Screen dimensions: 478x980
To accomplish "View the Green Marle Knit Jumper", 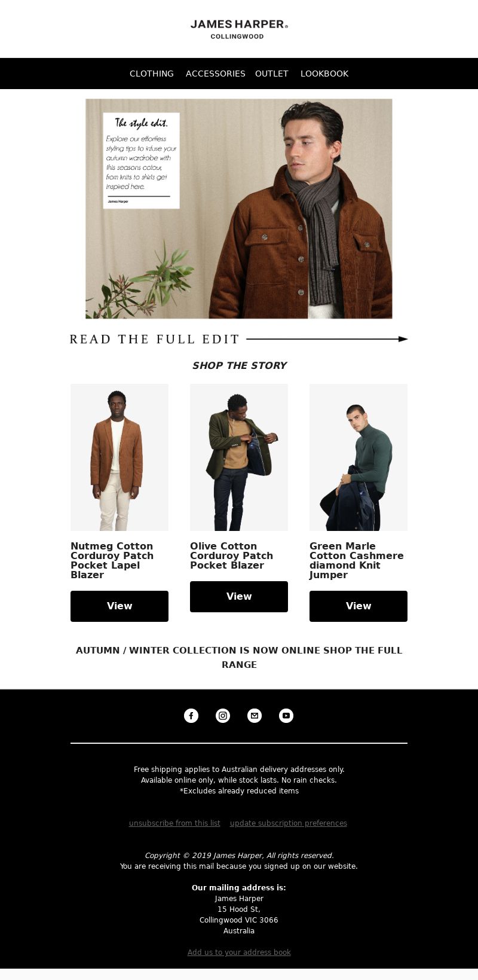I will point(358,606).
